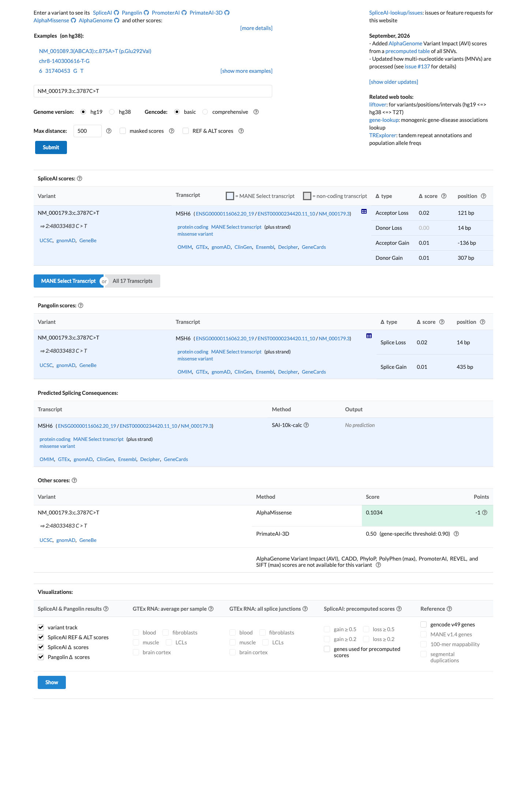
Task: Click Acceptor Loss score 0.02
Action: click(x=424, y=213)
